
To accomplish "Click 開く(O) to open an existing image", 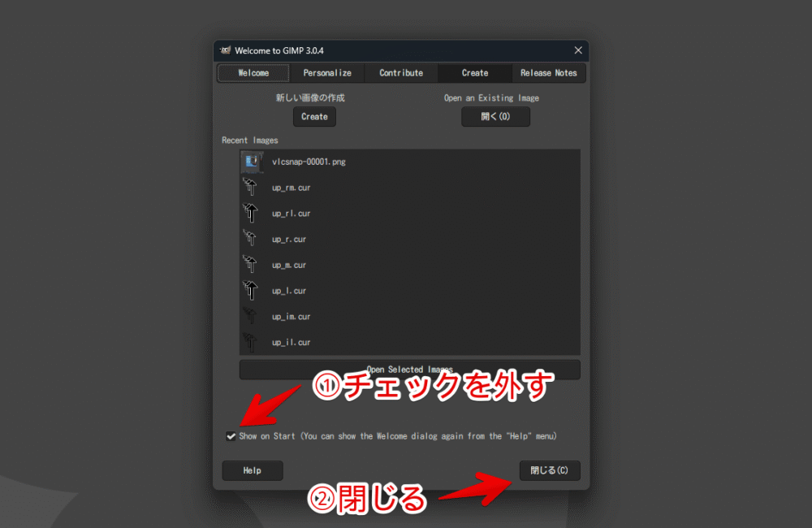I will click(495, 116).
